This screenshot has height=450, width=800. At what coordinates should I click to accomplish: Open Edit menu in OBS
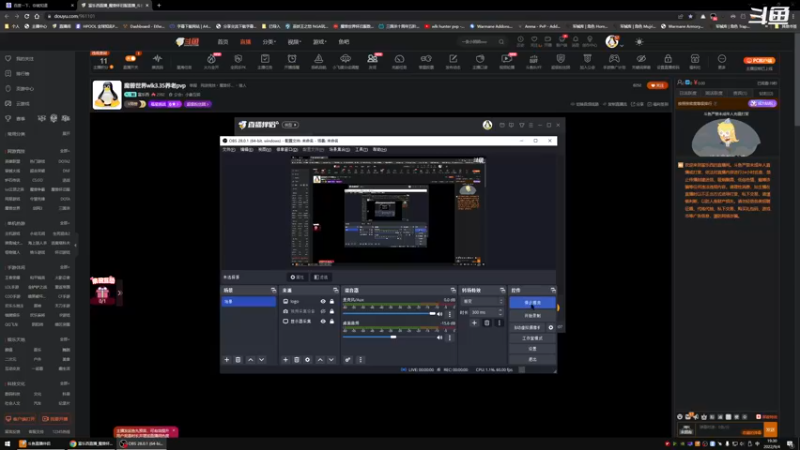(246, 149)
